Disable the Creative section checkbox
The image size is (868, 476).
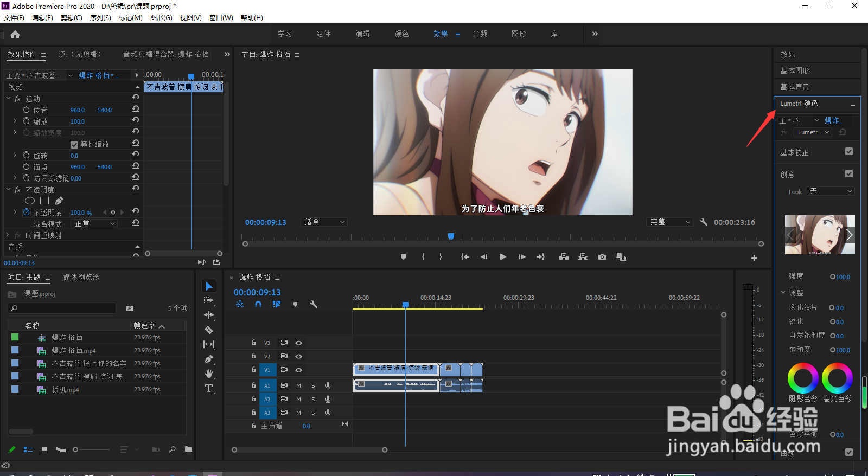click(849, 173)
